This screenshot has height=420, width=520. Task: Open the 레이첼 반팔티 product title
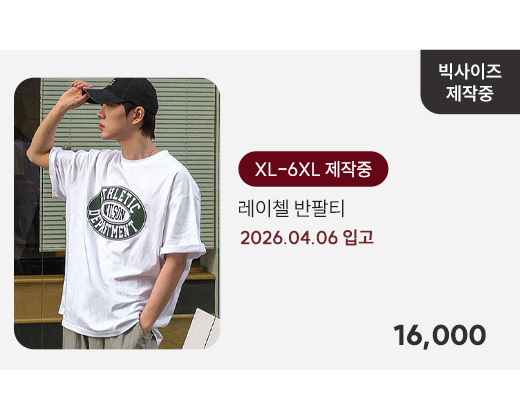[x=291, y=208]
